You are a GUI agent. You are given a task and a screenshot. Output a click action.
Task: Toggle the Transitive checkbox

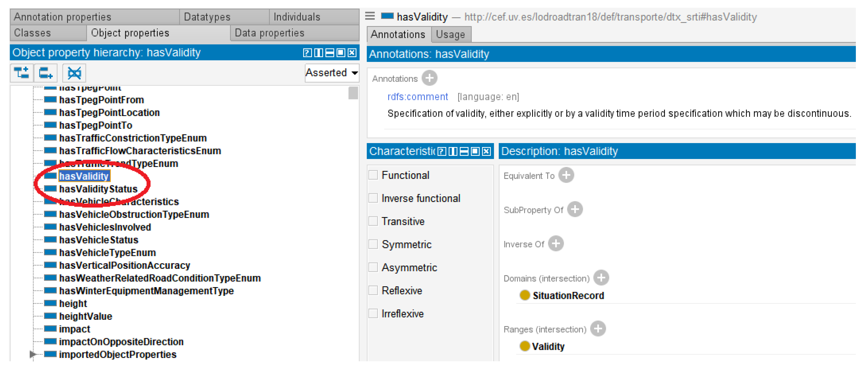point(373,221)
